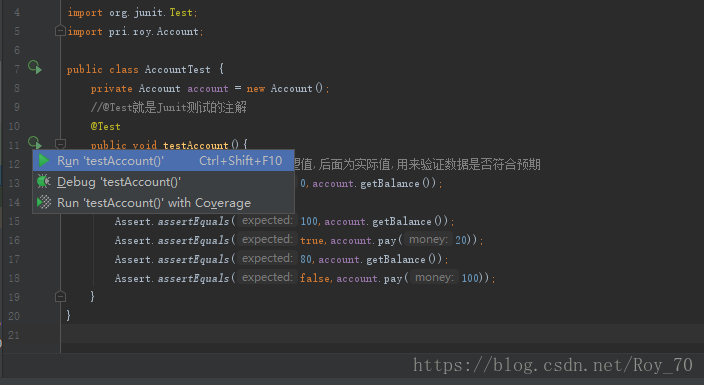The image size is (704, 385).
Task: Collapse the imports fold marker at line 5
Action: coord(60,31)
